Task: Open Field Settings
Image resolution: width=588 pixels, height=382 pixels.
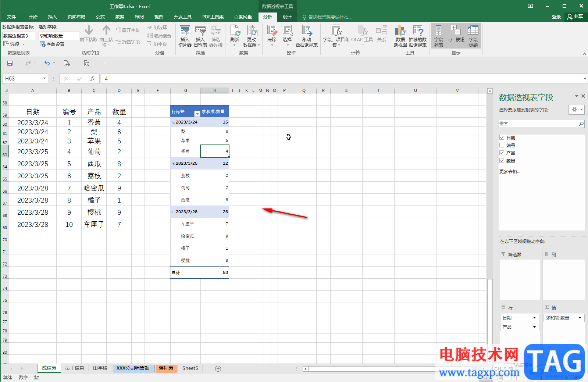Action: [x=52, y=44]
